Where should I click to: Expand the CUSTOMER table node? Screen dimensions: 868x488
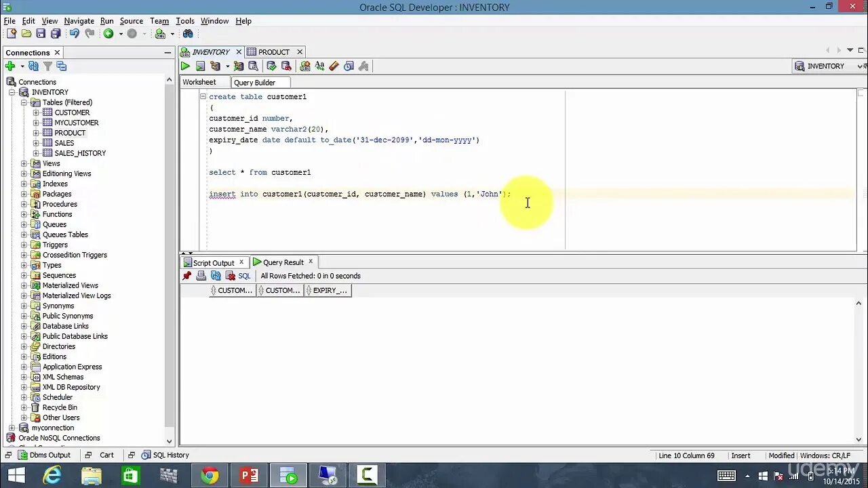(x=36, y=113)
